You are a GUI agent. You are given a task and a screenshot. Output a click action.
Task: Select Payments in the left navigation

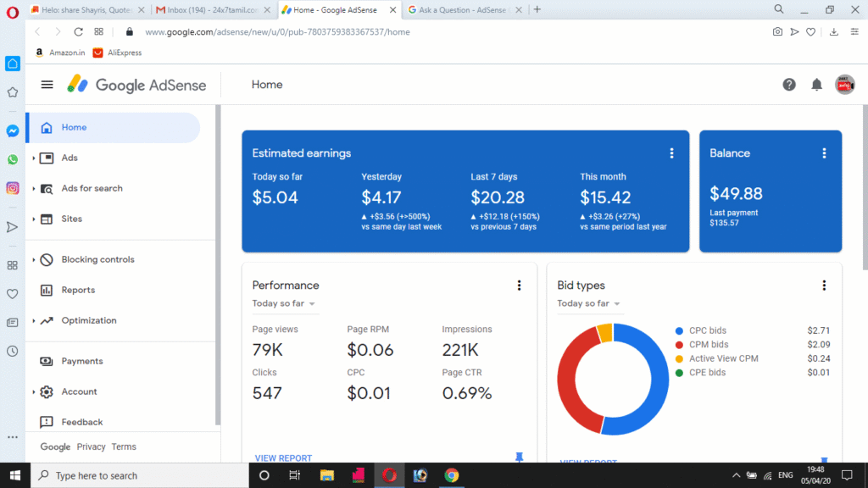pos(82,361)
